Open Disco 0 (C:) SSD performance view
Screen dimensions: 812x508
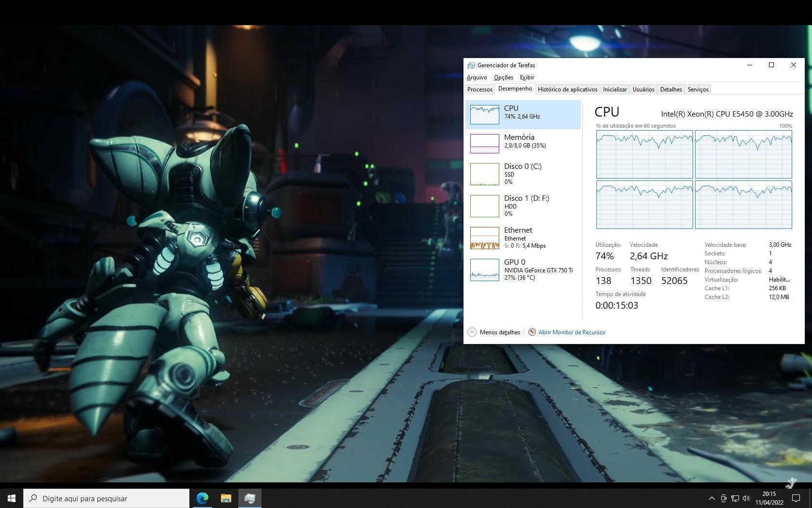pyautogui.click(x=523, y=174)
